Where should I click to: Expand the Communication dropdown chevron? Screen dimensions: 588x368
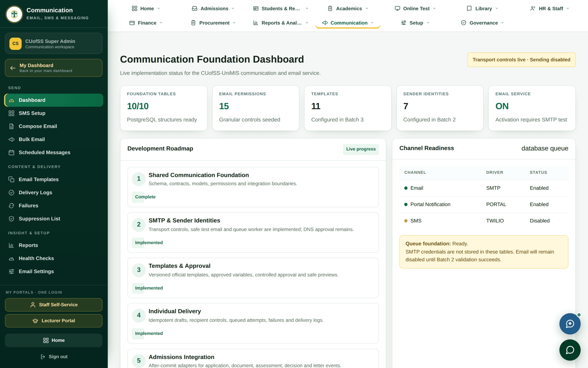pyautogui.click(x=372, y=23)
